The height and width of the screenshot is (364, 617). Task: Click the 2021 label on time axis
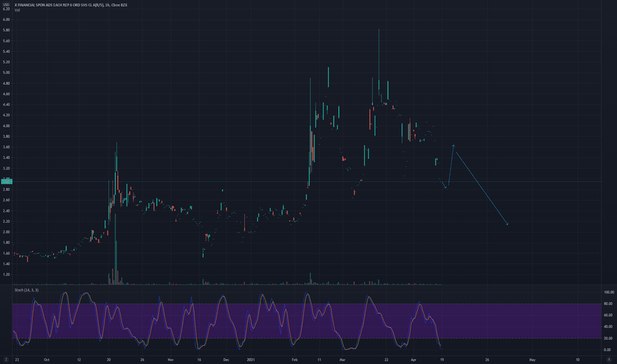pyautogui.click(x=251, y=359)
